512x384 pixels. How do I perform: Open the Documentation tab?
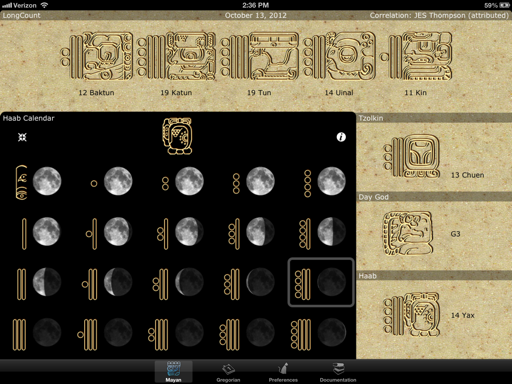point(338,372)
